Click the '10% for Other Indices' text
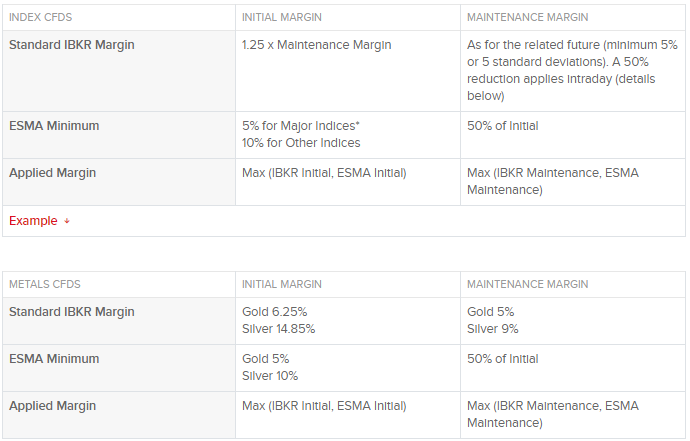 [x=301, y=143]
